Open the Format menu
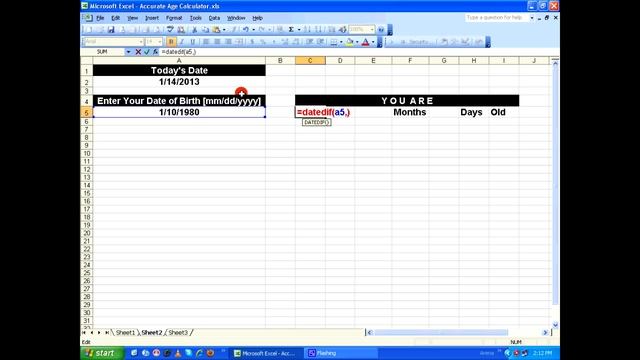This screenshot has width=640, height=360. click(174, 18)
